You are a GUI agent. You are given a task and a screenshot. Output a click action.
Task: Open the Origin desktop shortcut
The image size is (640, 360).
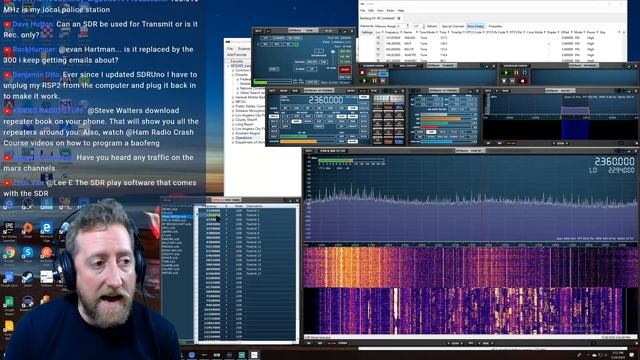click(28, 228)
